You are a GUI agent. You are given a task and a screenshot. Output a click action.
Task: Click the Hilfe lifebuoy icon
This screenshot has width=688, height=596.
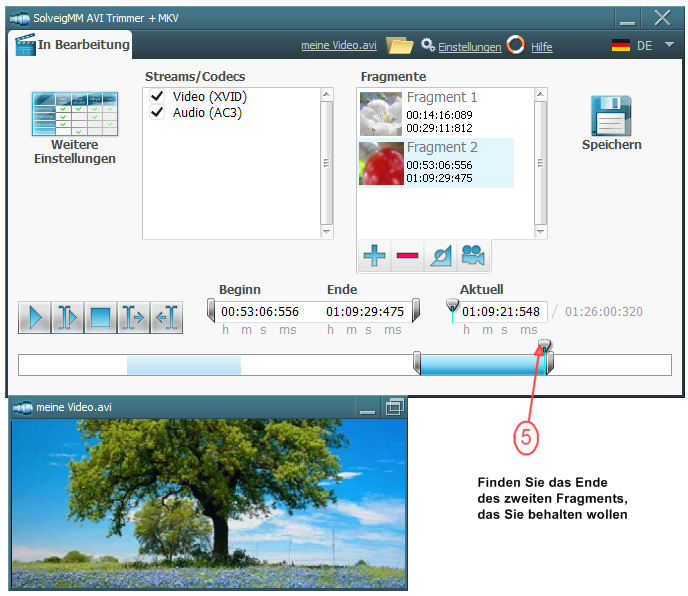click(x=516, y=45)
